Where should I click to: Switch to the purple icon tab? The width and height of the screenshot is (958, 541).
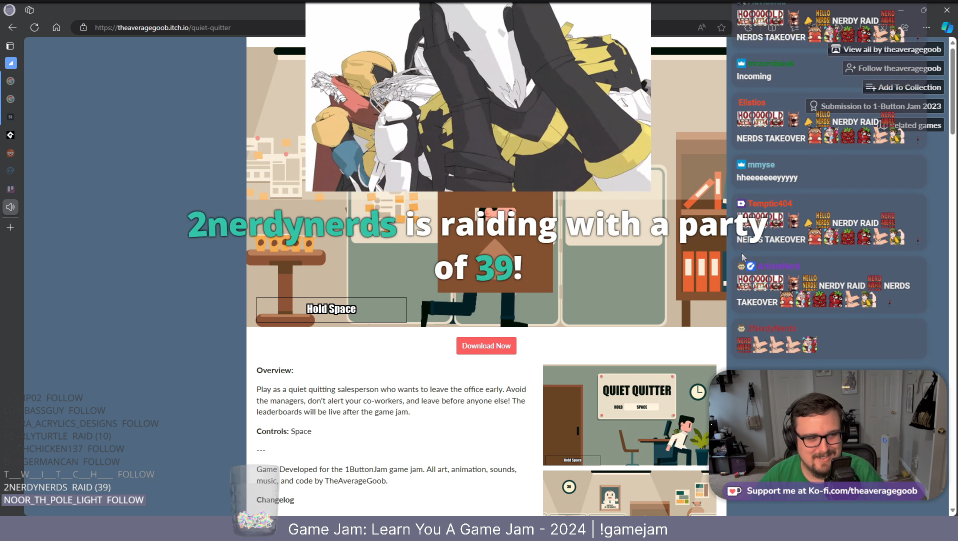coord(10,189)
